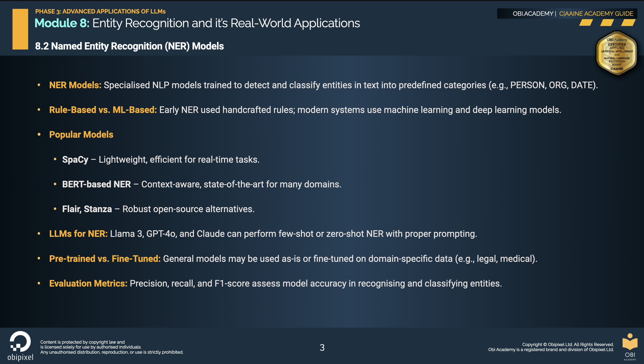The image size is (644, 364).
Task: Click the Phase 3 subtitle text
Action: click(x=100, y=11)
